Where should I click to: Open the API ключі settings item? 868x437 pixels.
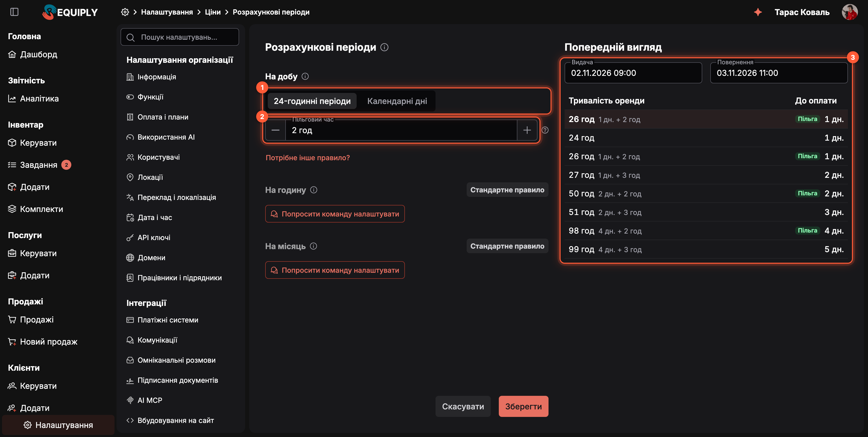tap(148, 238)
